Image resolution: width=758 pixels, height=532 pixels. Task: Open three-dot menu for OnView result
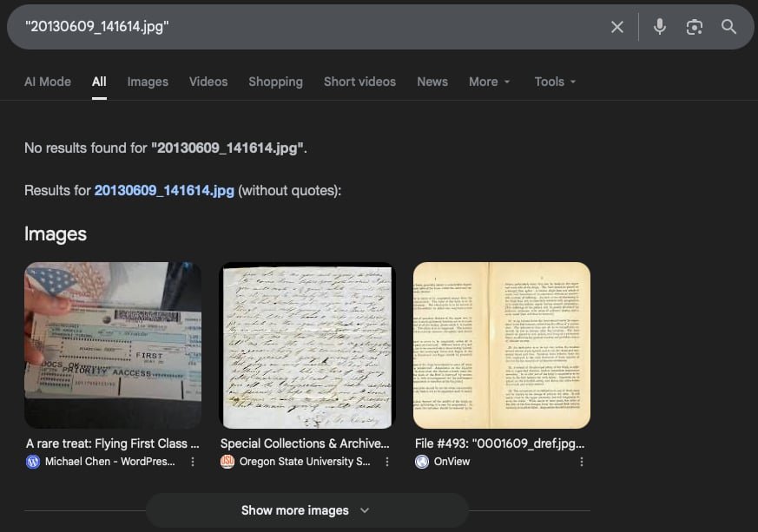(x=582, y=462)
